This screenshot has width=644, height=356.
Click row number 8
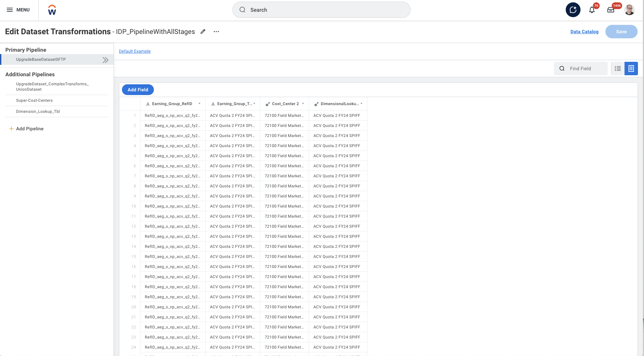pyautogui.click(x=135, y=186)
